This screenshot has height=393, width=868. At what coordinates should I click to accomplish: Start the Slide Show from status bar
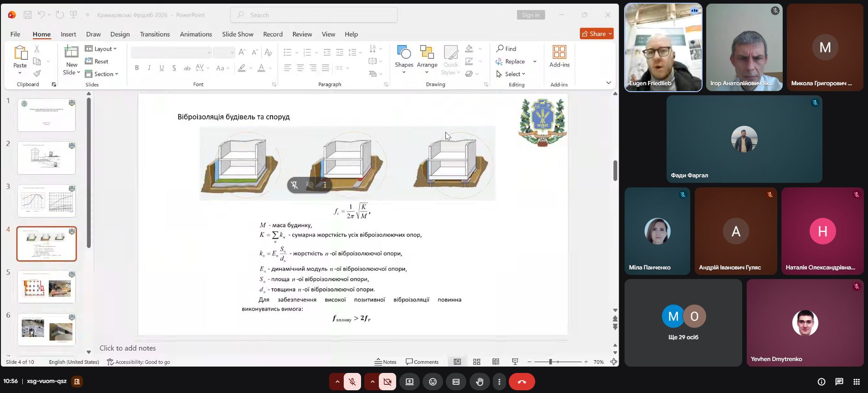pyautogui.click(x=515, y=362)
